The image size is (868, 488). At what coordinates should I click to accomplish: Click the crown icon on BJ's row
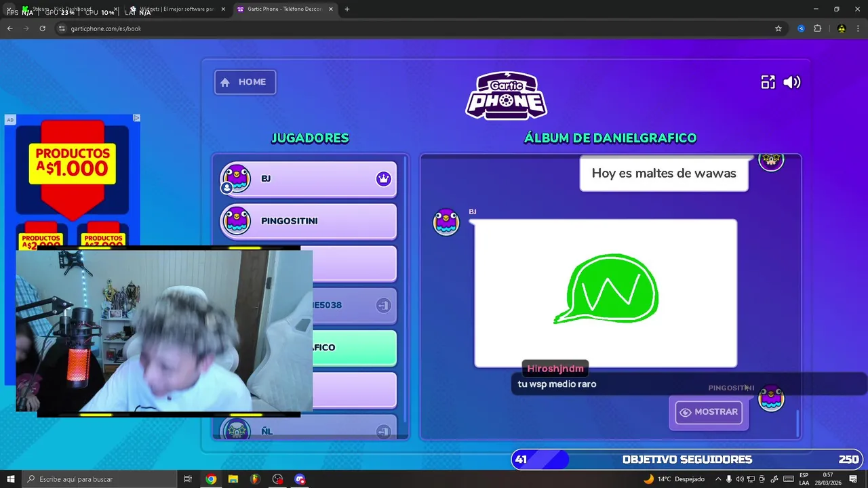384,179
